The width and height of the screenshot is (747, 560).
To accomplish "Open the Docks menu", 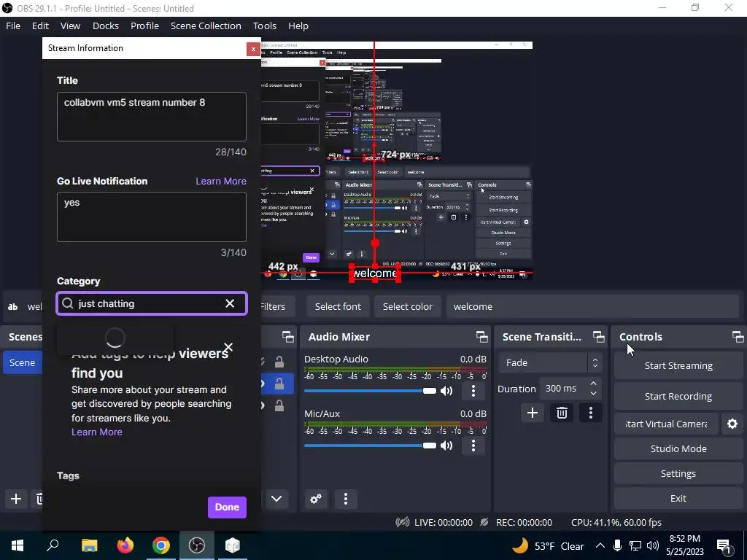I will coord(106,26).
